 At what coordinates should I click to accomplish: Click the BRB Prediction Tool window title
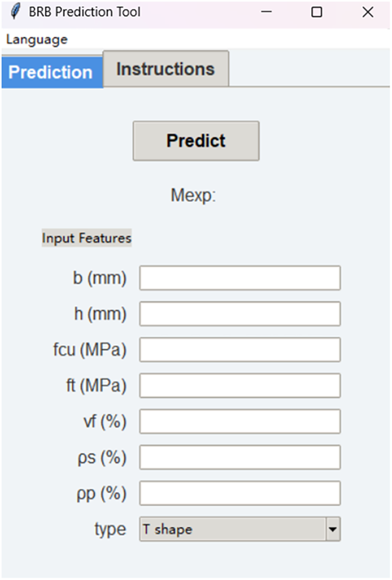85,12
